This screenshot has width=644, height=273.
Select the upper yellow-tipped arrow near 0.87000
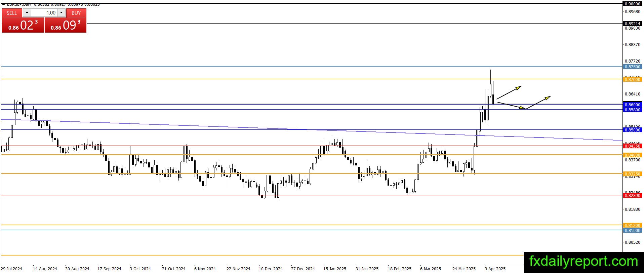coord(509,92)
